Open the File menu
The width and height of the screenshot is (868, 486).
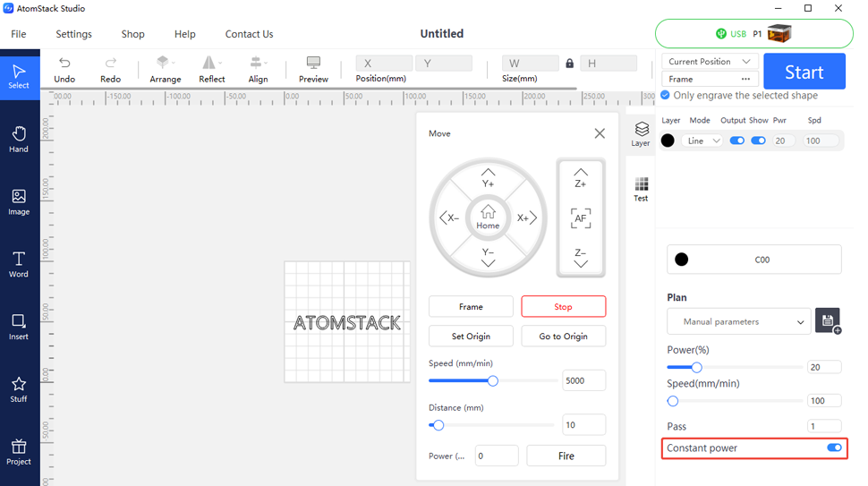[18, 34]
